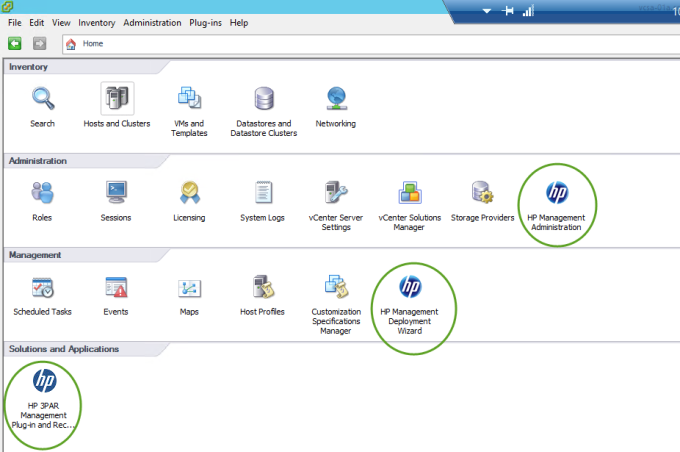Open the Networking inventory view
The height and width of the screenshot is (452, 680).
[336, 99]
